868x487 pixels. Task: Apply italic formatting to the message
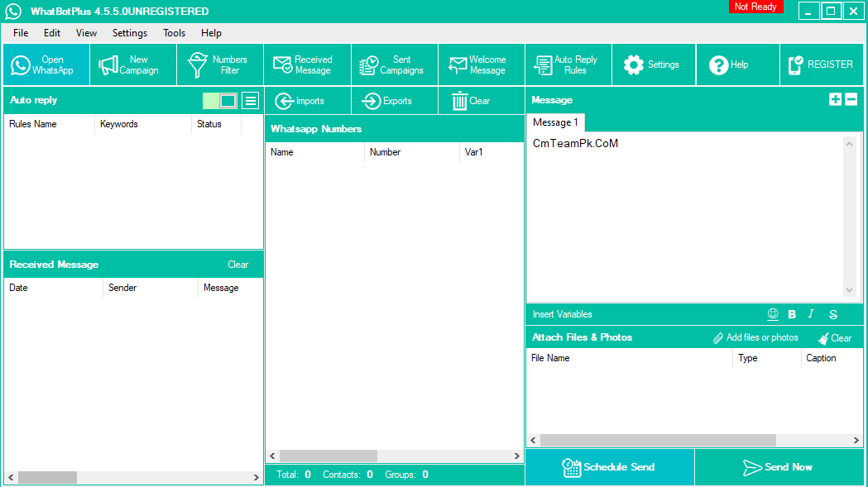point(811,314)
